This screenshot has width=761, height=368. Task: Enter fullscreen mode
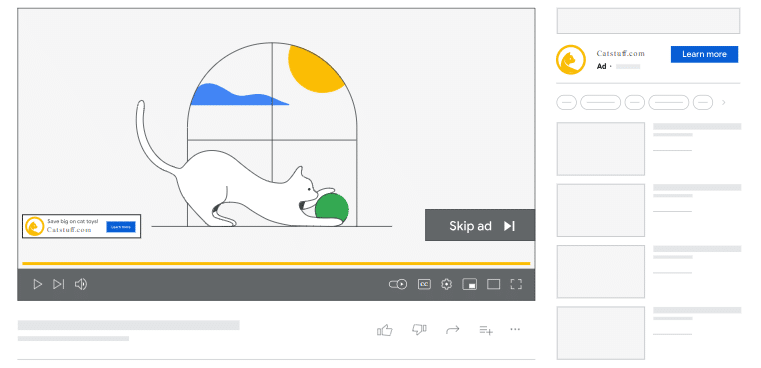(x=516, y=284)
